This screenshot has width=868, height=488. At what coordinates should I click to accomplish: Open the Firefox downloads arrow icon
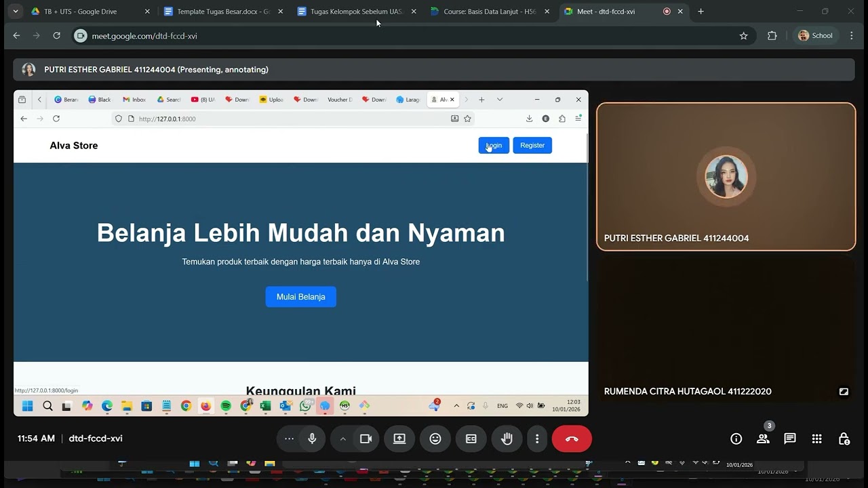(x=529, y=119)
